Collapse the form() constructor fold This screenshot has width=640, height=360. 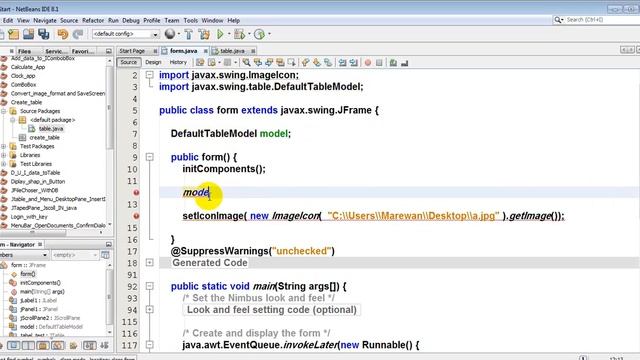(150, 157)
